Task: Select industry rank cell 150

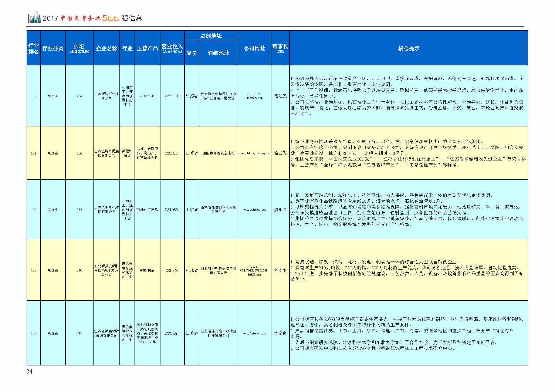Action: coord(34,96)
